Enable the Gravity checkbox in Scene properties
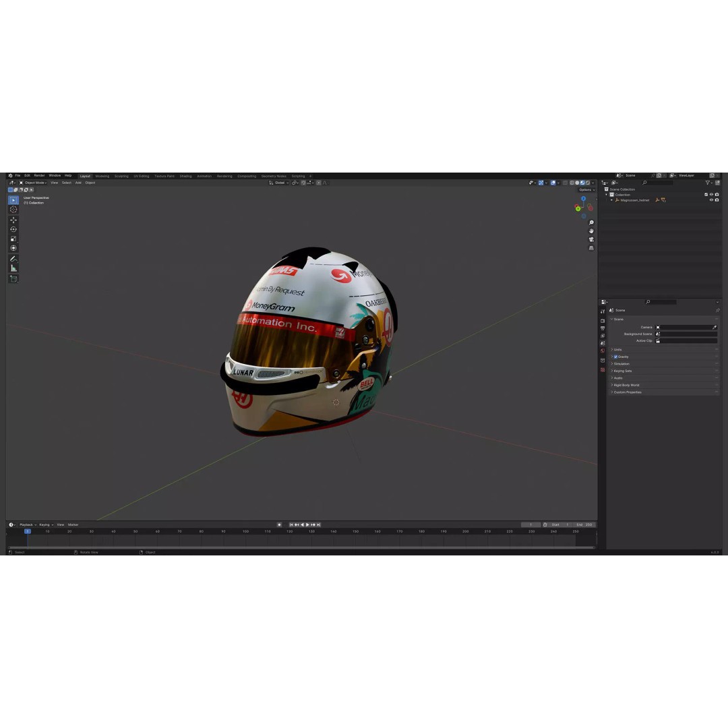Image resolution: width=728 pixels, height=728 pixels. click(615, 357)
